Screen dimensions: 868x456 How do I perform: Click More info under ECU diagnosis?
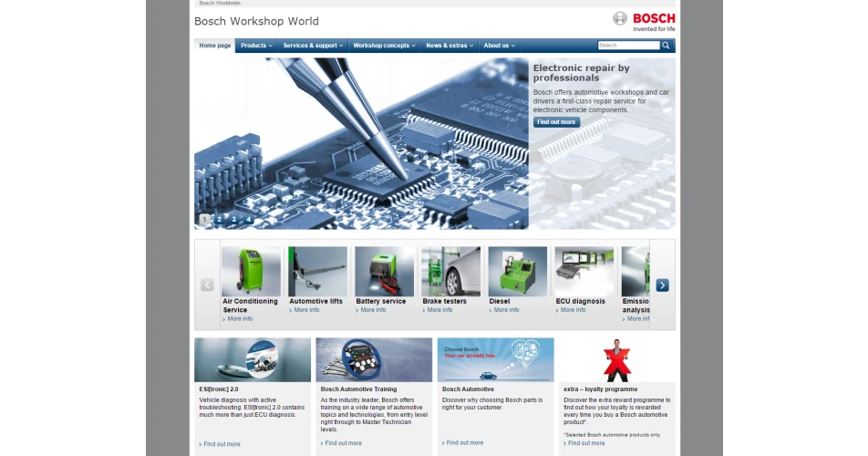click(571, 310)
